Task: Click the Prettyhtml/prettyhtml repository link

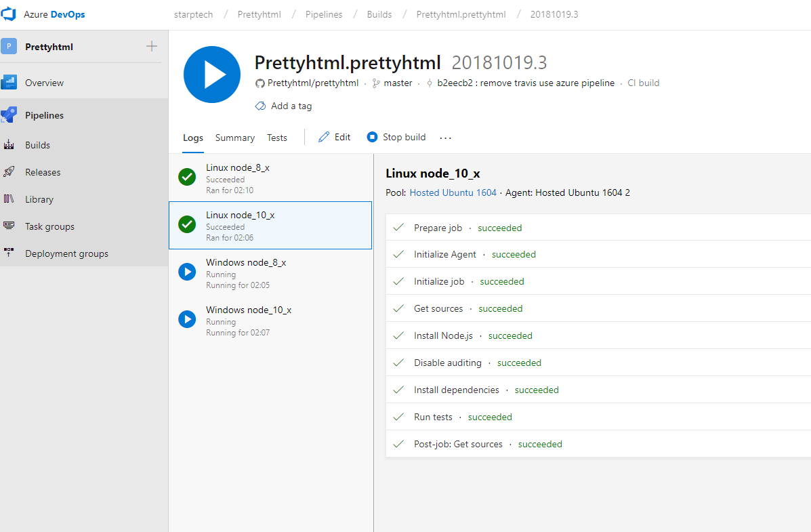Action: 313,83
